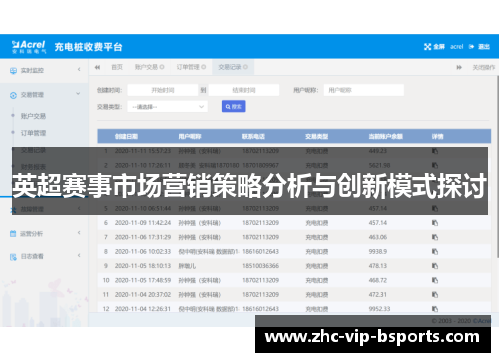Open the detail icon for row 9

(435, 266)
